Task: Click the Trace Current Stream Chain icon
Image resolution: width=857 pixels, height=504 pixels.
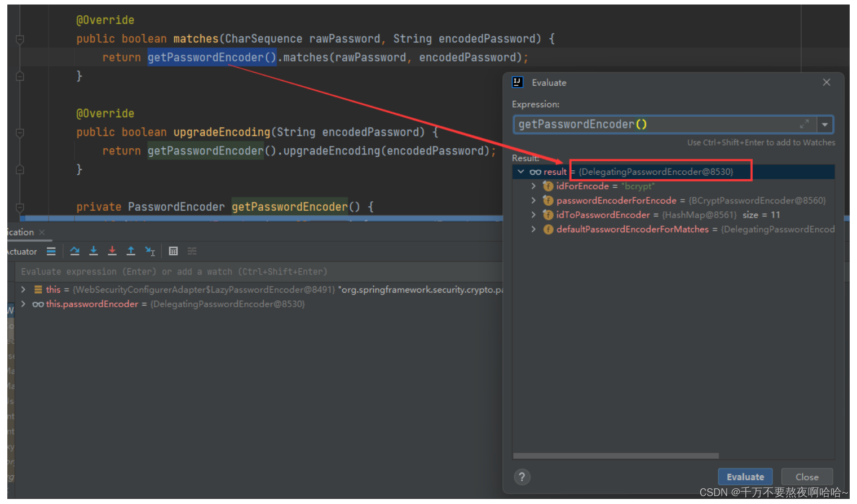Action: 192,251
